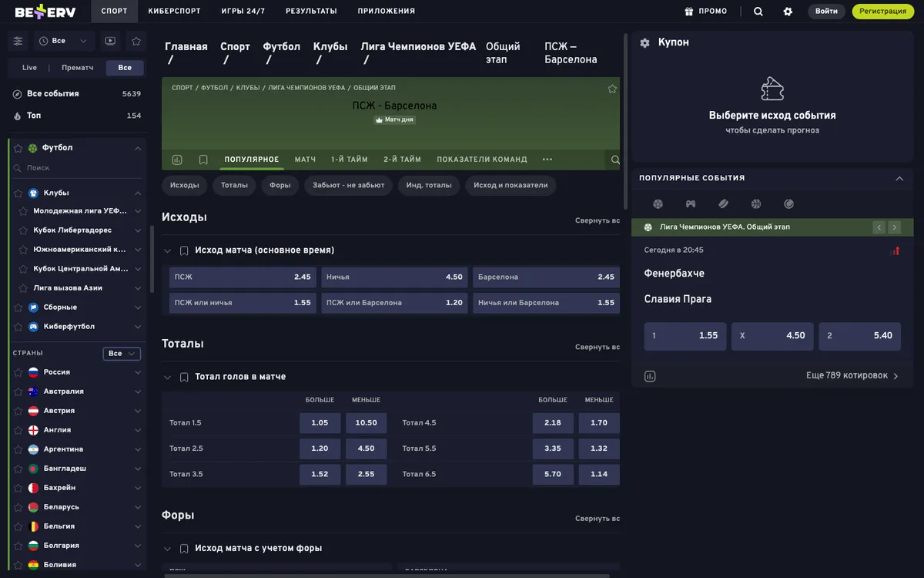Open the coupon settings gear icon

(x=645, y=43)
